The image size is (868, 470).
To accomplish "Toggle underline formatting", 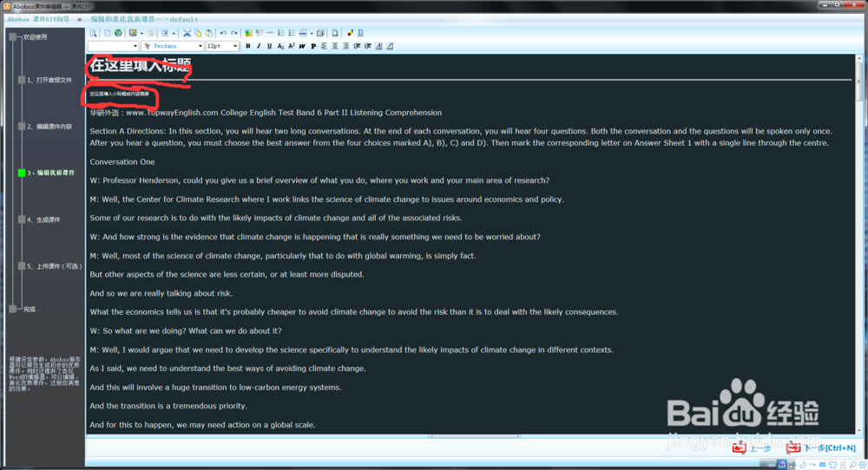I will [x=270, y=47].
